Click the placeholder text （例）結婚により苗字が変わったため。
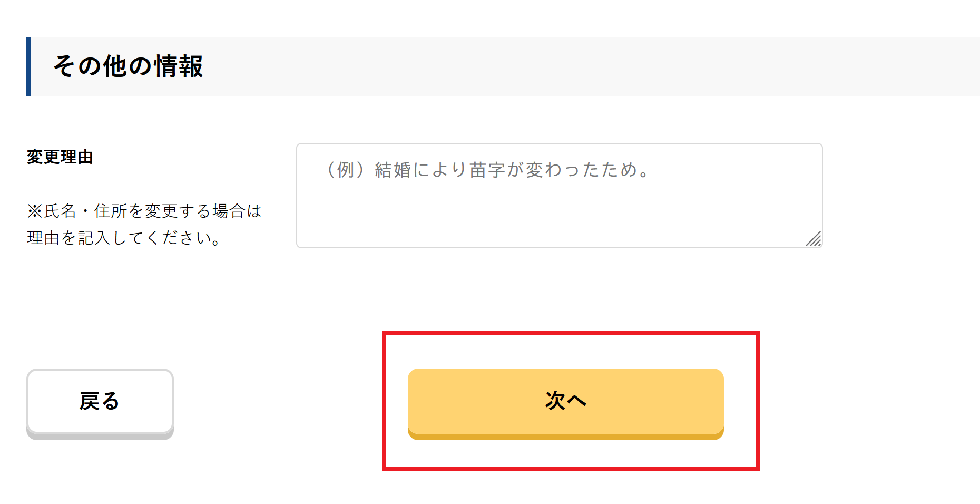Screen dimensions: 980x504 487,170
